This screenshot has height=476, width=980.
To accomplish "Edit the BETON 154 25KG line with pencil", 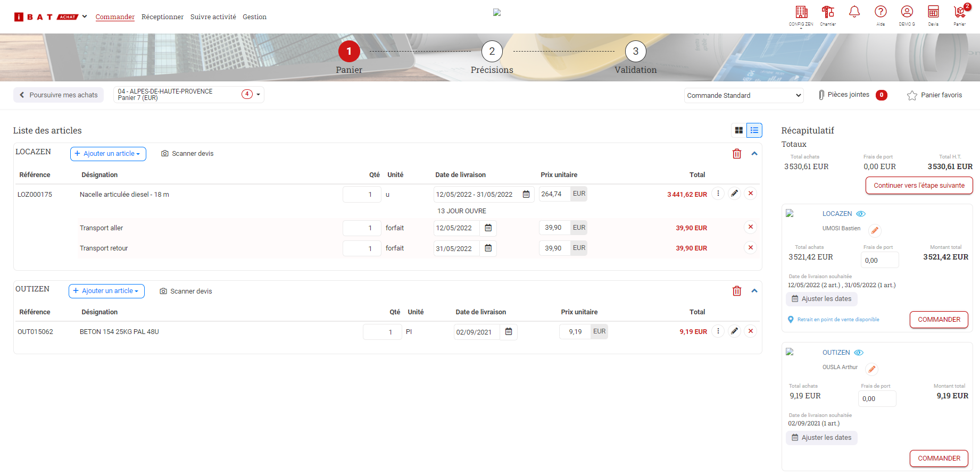I will (734, 331).
